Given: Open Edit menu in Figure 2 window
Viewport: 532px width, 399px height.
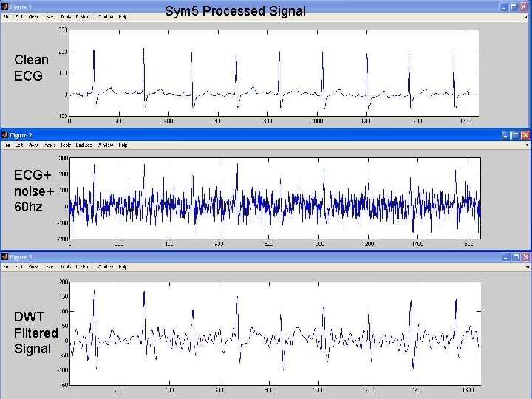Looking at the screenshot, I should (19, 146).
